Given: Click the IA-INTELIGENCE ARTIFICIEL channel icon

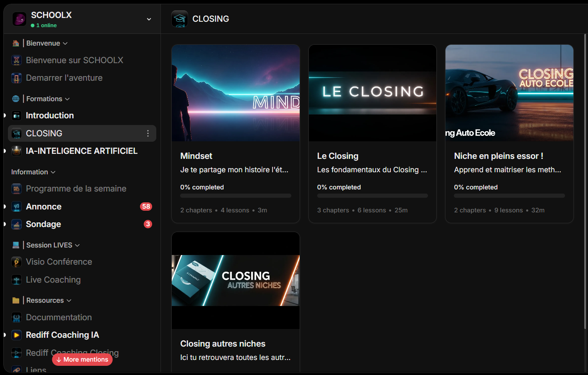Looking at the screenshot, I should tap(16, 151).
